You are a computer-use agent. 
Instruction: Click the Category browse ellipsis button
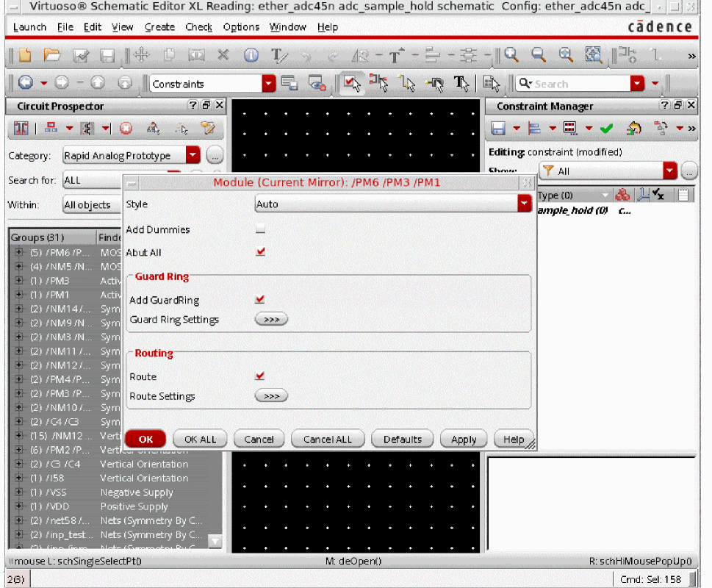[x=215, y=155]
